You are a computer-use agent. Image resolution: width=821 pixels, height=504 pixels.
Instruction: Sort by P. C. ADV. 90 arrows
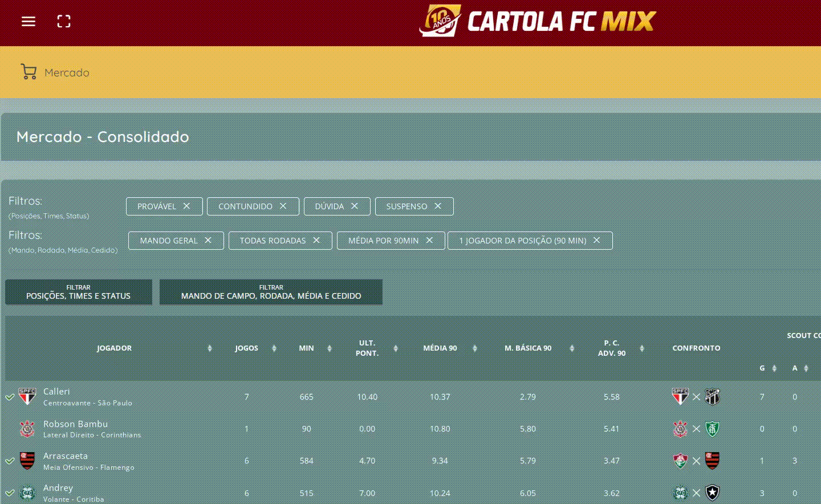[x=642, y=348]
